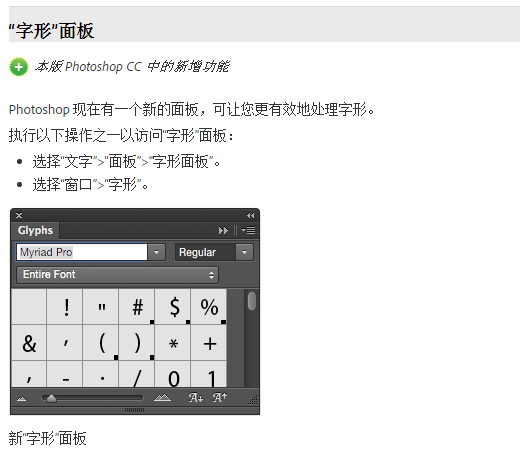Screen dimensions: 520x461
Task: Select the right parenthesis glyph
Action: click(x=136, y=343)
